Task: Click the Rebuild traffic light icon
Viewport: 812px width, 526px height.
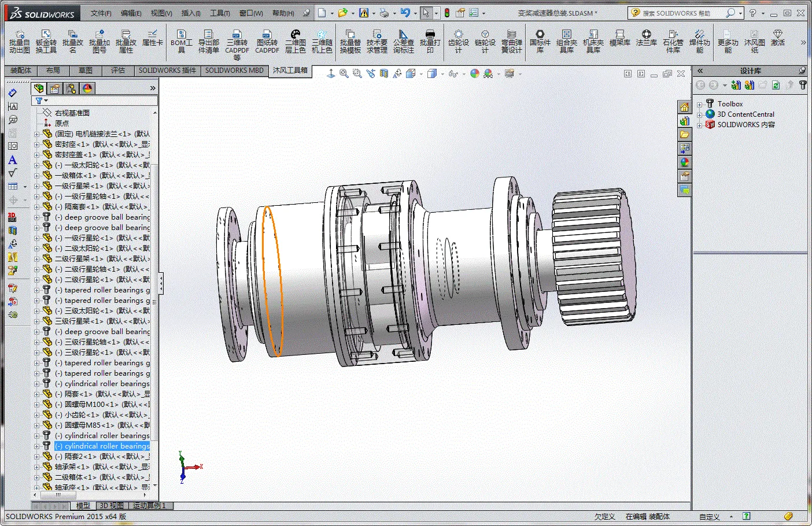Action: pos(447,13)
